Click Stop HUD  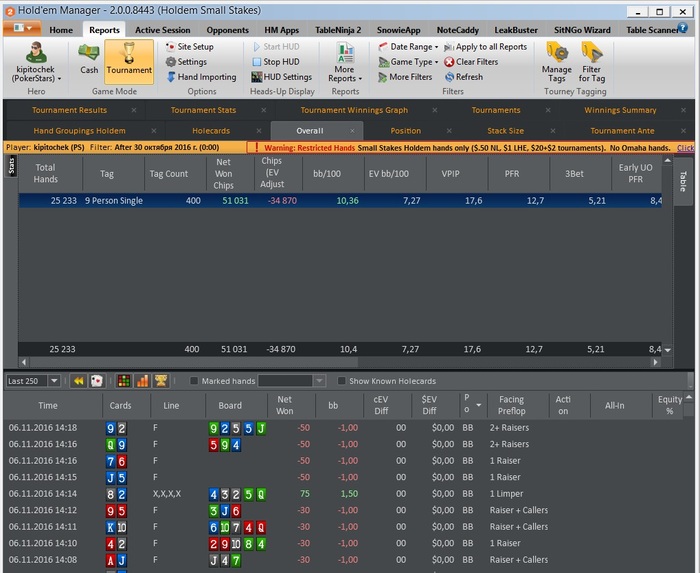276,62
